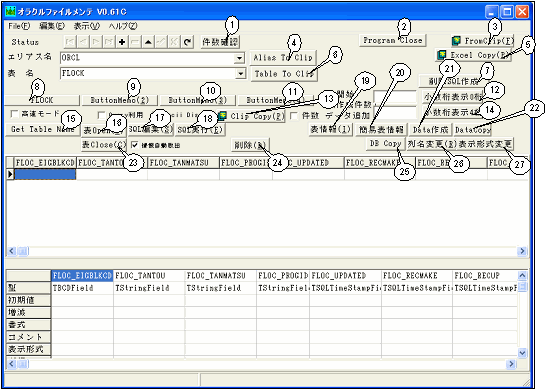Click lower grid's vertical scrollbar up arrow

[x=522, y=275]
